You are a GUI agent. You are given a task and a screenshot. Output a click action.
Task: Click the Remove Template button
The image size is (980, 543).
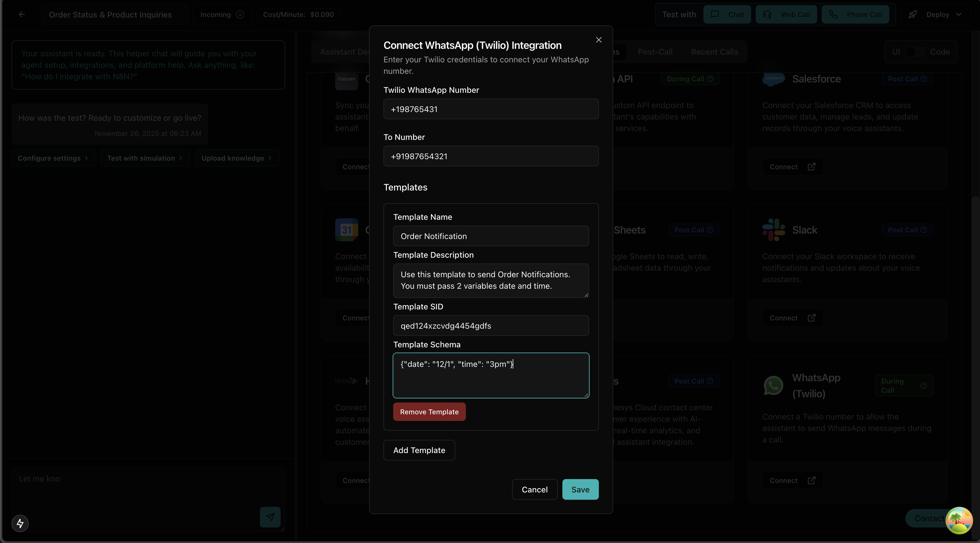(429, 412)
